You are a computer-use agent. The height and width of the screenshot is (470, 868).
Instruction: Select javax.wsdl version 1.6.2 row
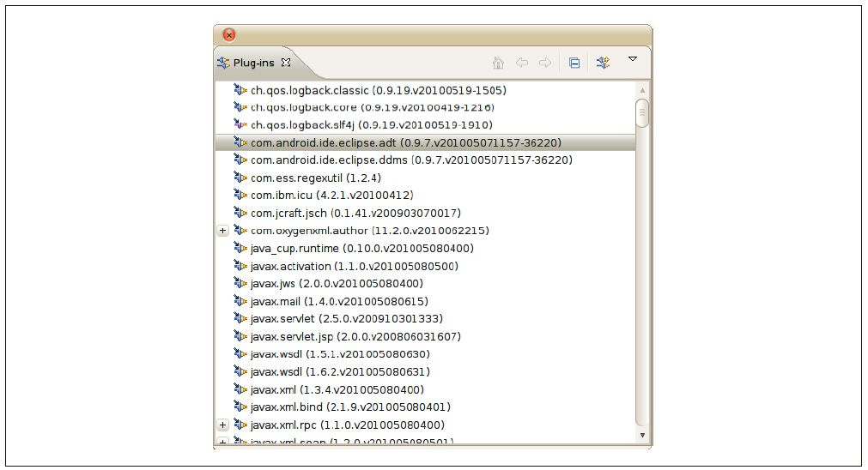tap(425, 372)
